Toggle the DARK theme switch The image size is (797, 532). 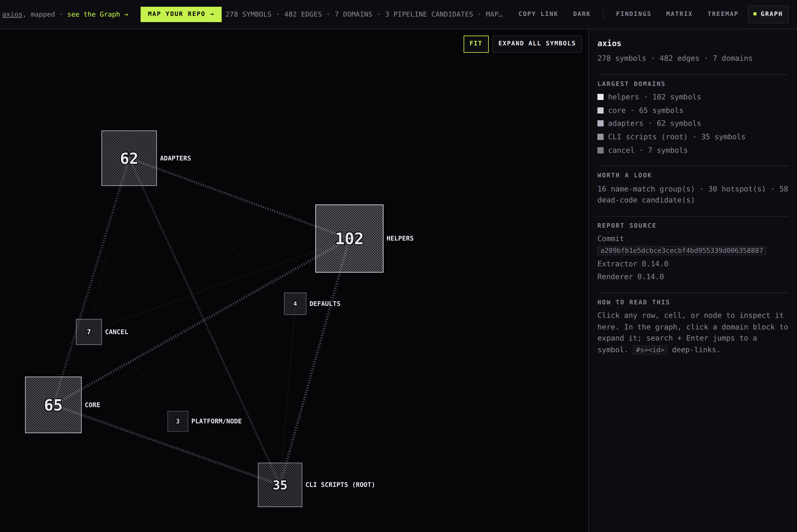pyautogui.click(x=581, y=14)
